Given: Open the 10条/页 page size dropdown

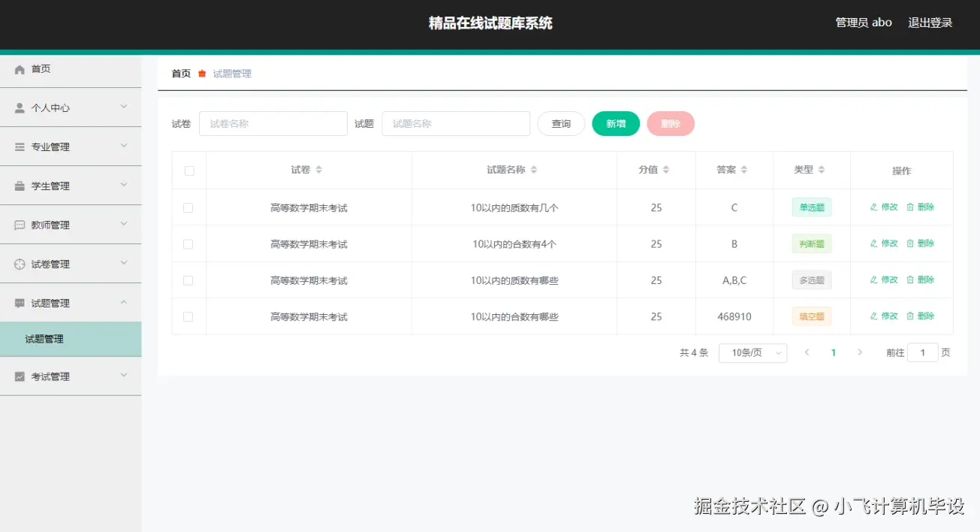Looking at the screenshot, I should (x=752, y=353).
